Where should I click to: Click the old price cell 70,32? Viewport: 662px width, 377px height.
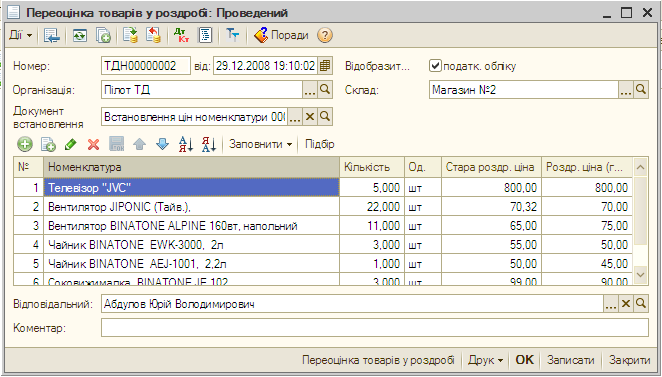491,206
